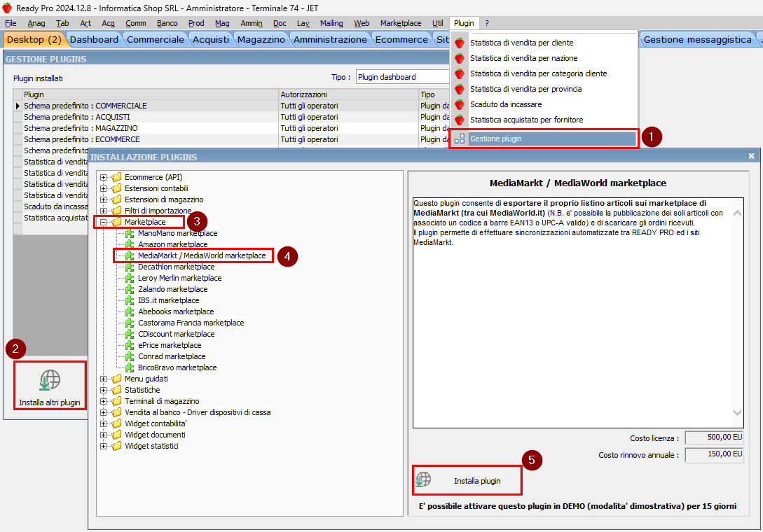Collapse the Marketplace tree node

pyautogui.click(x=103, y=222)
